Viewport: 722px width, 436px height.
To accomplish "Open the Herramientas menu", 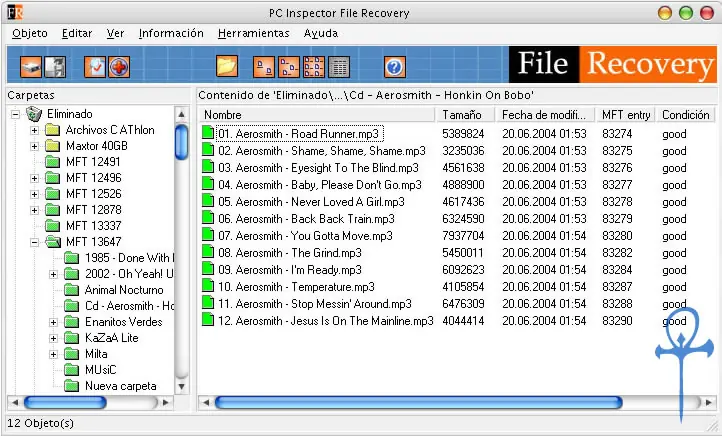I will [x=254, y=34].
